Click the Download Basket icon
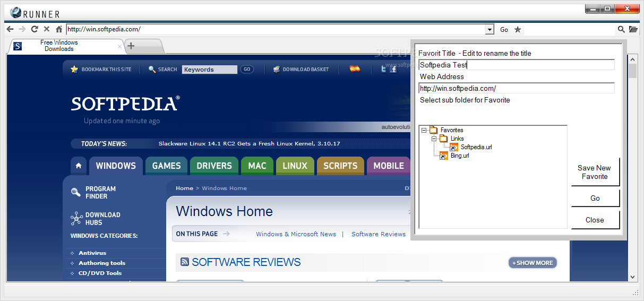The height and width of the screenshot is (301, 644). 276,69
